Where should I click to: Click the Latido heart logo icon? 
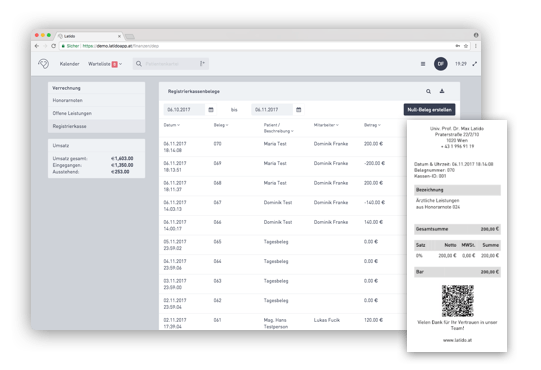point(43,64)
